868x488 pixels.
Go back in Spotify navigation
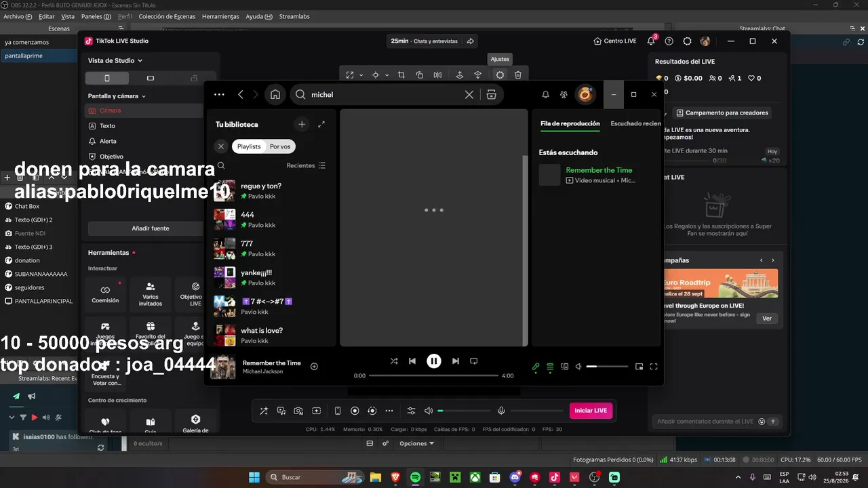pos(241,95)
